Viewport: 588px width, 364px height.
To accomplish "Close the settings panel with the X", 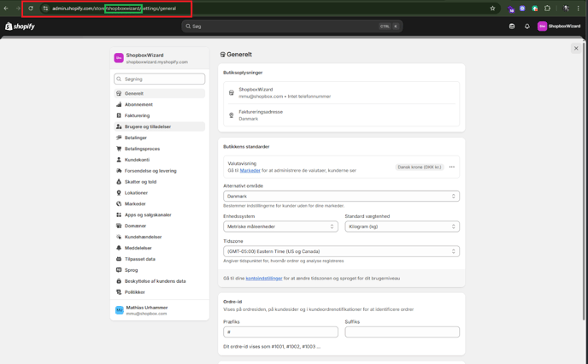I will (576, 49).
